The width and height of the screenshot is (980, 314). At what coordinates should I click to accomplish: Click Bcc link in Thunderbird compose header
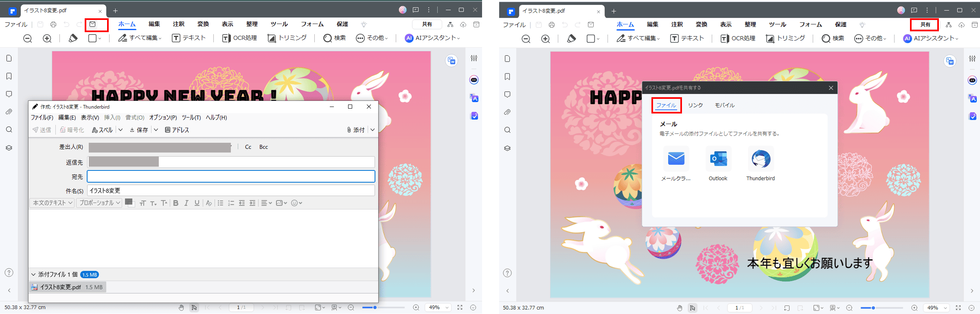(263, 147)
